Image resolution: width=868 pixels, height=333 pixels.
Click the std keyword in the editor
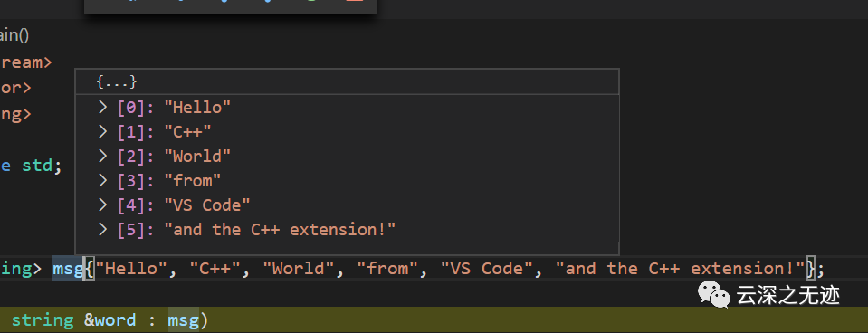point(37,166)
